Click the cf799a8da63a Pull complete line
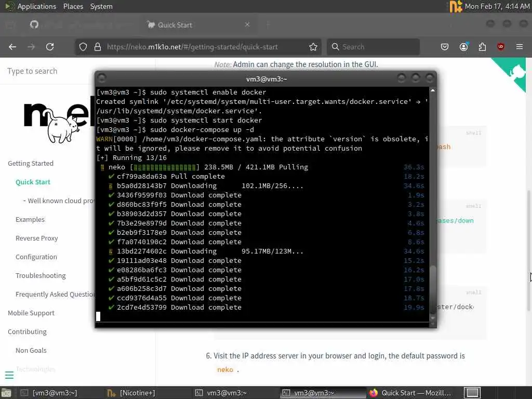Image resolution: width=532 pixels, height=399 pixels. click(166, 177)
